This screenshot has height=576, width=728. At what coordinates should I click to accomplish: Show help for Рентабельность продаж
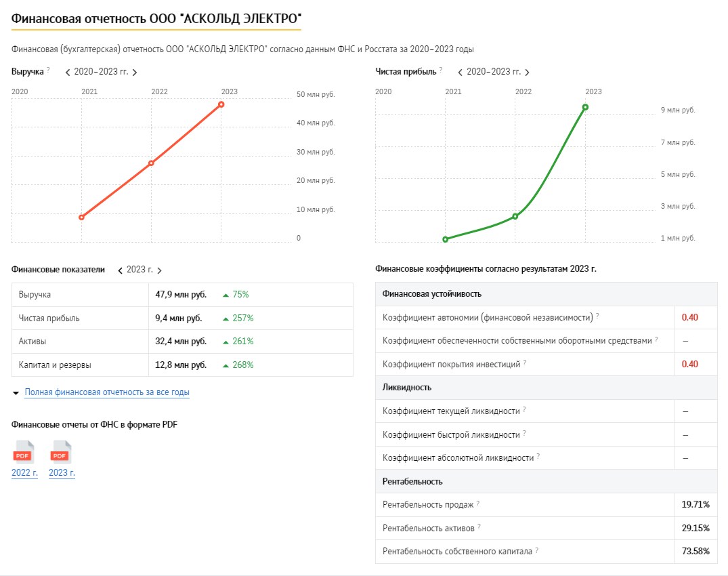click(477, 503)
